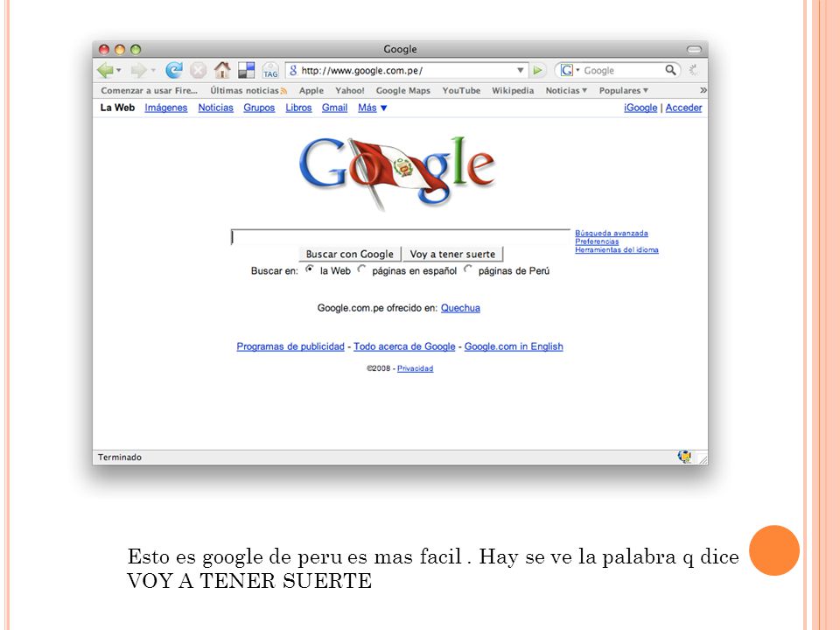Click the Google search engine icon in the search box
Viewport: 840px width, 630px height.
pos(567,70)
